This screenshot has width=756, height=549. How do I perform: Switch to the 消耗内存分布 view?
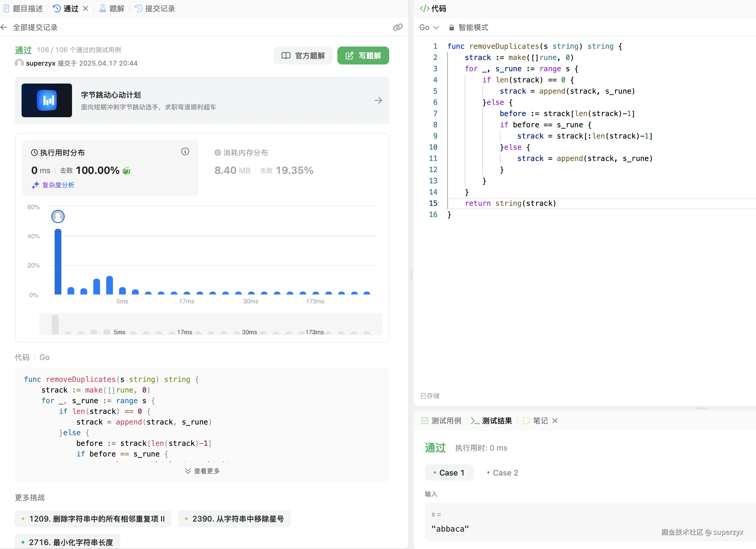pos(241,153)
